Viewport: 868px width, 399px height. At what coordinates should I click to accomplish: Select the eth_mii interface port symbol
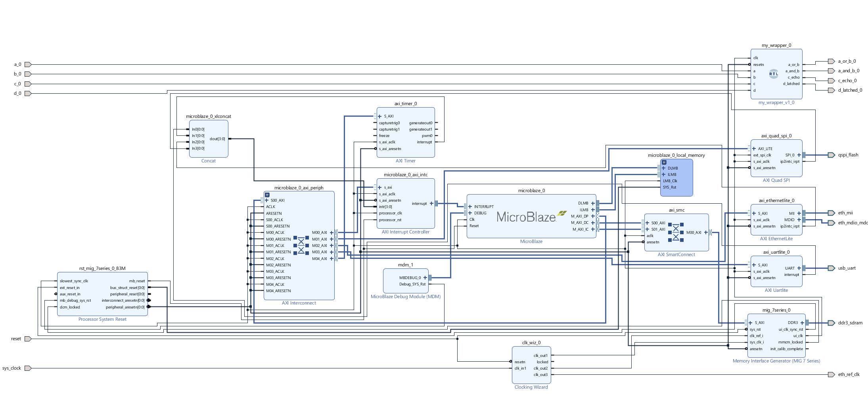pyautogui.click(x=832, y=213)
